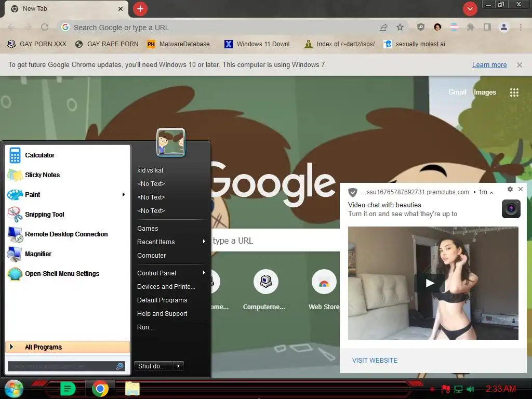This screenshot has height=399, width=532.
Task: Click the face avatar extension icon
Action: pos(437,27)
